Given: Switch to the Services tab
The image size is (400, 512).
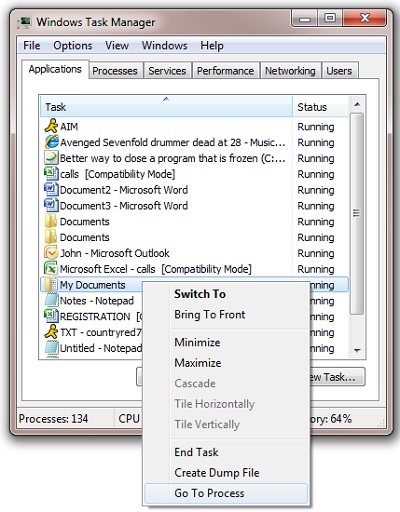Looking at the screenshot, I should pyautogui.click(x=167, y=71).
